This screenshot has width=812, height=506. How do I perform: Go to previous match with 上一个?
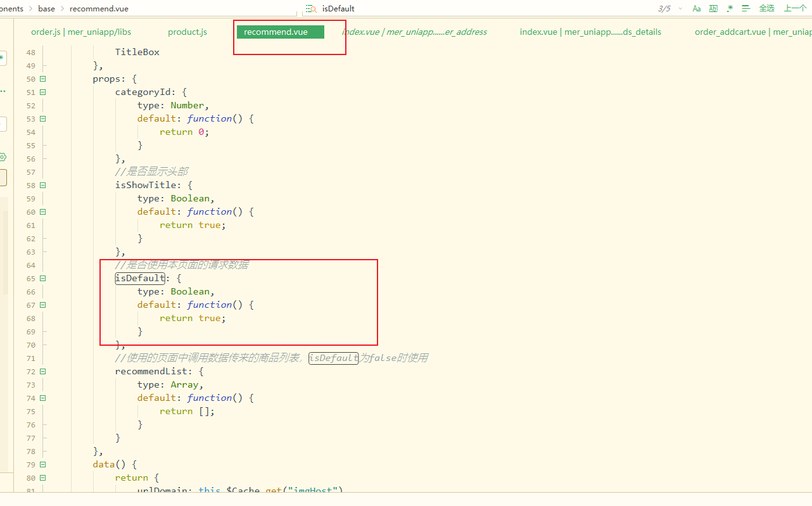pyautogui.click(x=795, y=9)
